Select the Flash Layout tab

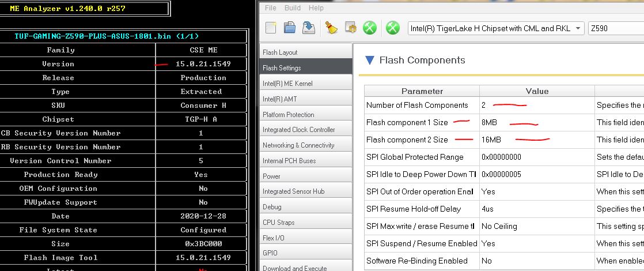tap(306, 52)
